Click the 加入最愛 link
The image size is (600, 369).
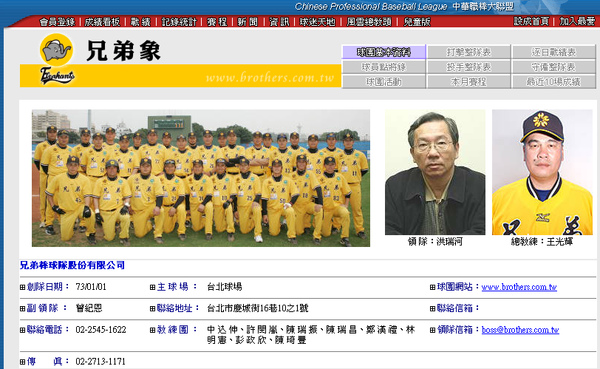(x=577, y=21)
